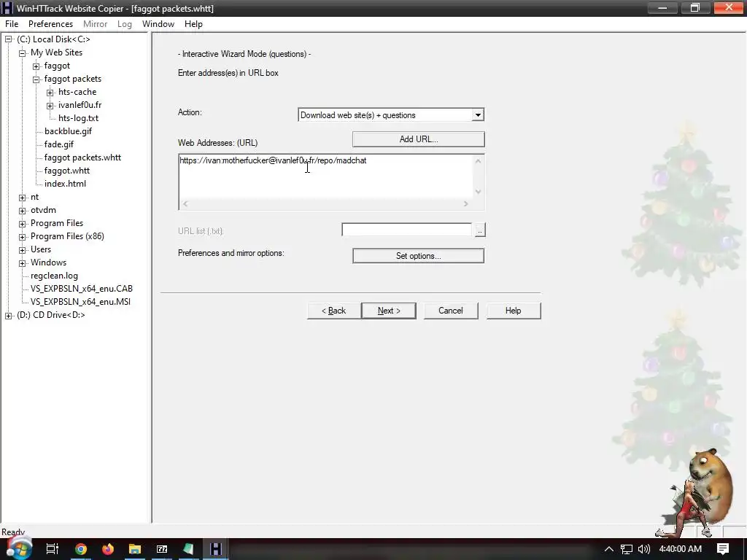Open the Preferences menu
This screenshot has height=560, width=747.
50,24
